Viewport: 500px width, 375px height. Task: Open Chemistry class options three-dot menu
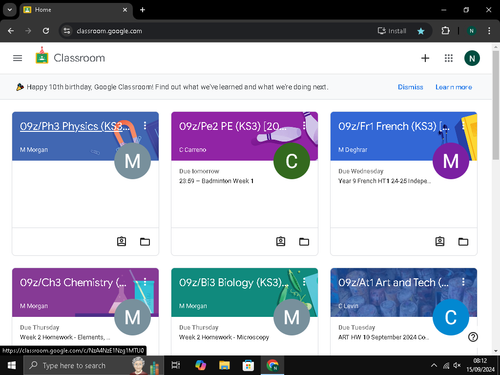click(145, 282)
